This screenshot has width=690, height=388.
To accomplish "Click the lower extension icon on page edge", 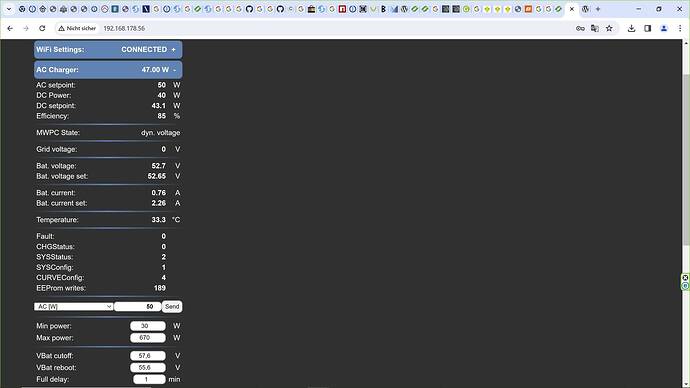I will tap(685, 286).
